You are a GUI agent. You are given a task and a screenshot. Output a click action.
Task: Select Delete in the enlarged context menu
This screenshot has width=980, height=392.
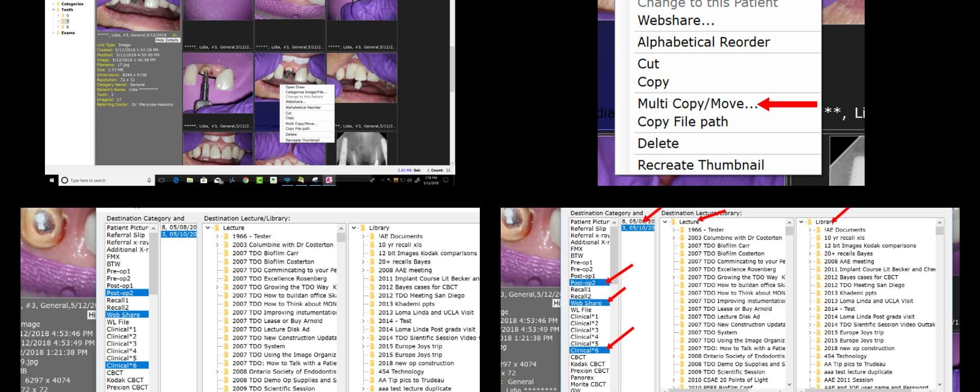[658, 143]
